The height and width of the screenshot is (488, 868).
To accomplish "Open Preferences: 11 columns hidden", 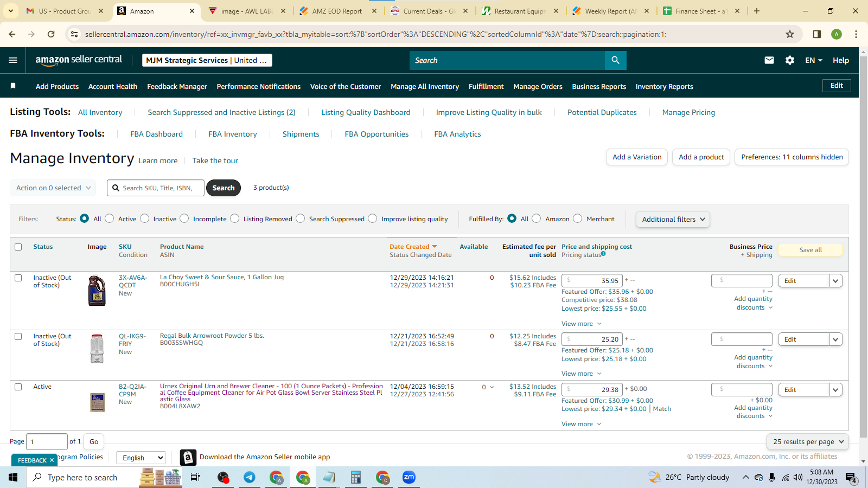I will click(x=792, y=157).
